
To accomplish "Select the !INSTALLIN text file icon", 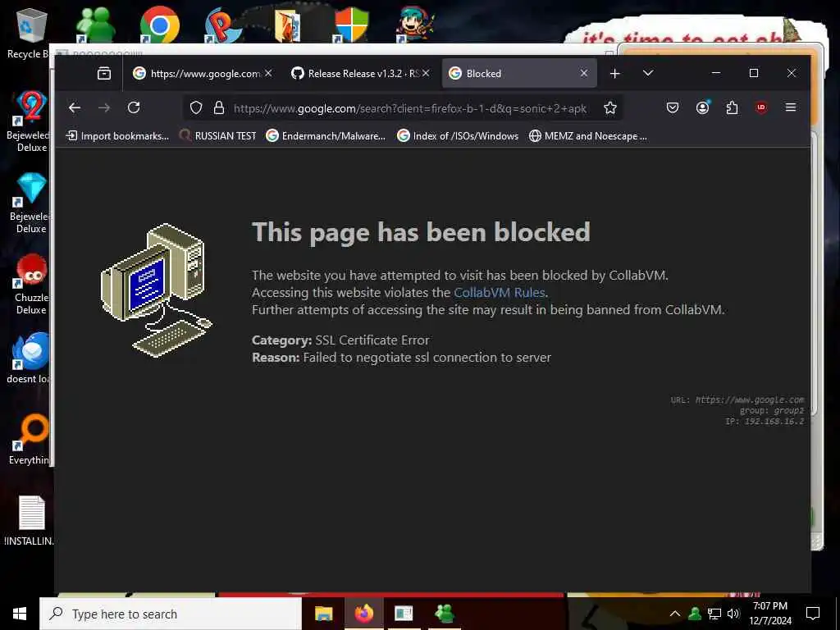I will pos(30,521).
